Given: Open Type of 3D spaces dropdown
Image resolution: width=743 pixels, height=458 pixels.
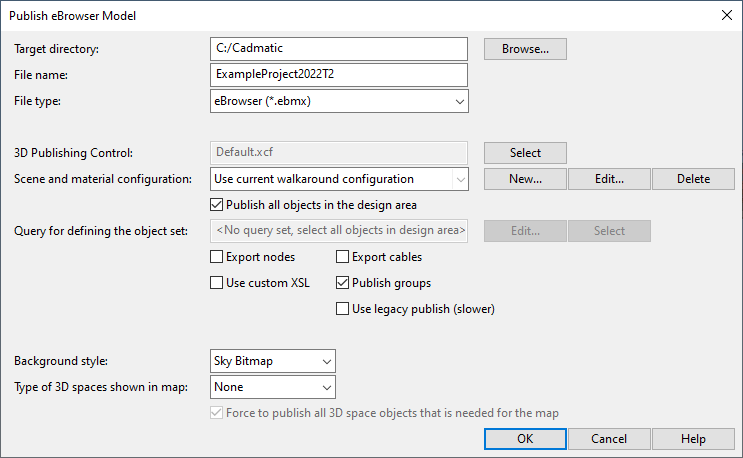Looking at the screenshot, I should [x=273, y=387].
